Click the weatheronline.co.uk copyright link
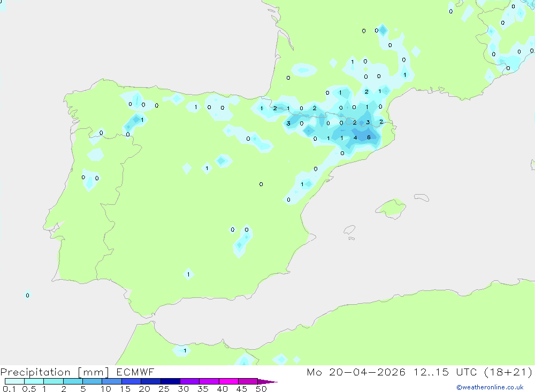The image size is (535, 392). pos(490,387)
